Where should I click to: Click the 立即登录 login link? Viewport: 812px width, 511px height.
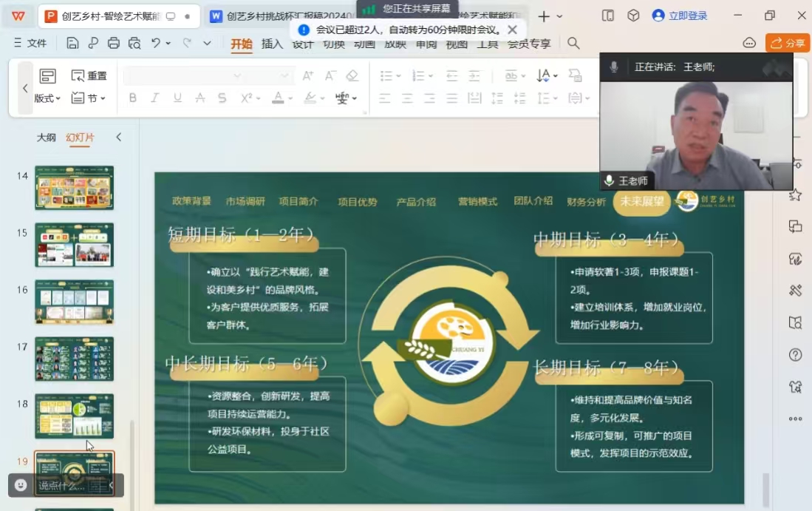[x=680, y=16]
